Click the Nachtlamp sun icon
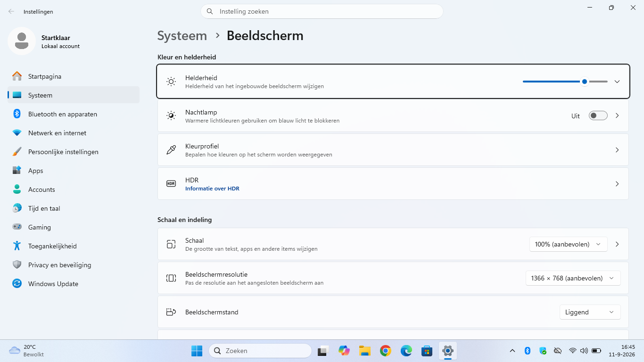 [x=171, y=115]
